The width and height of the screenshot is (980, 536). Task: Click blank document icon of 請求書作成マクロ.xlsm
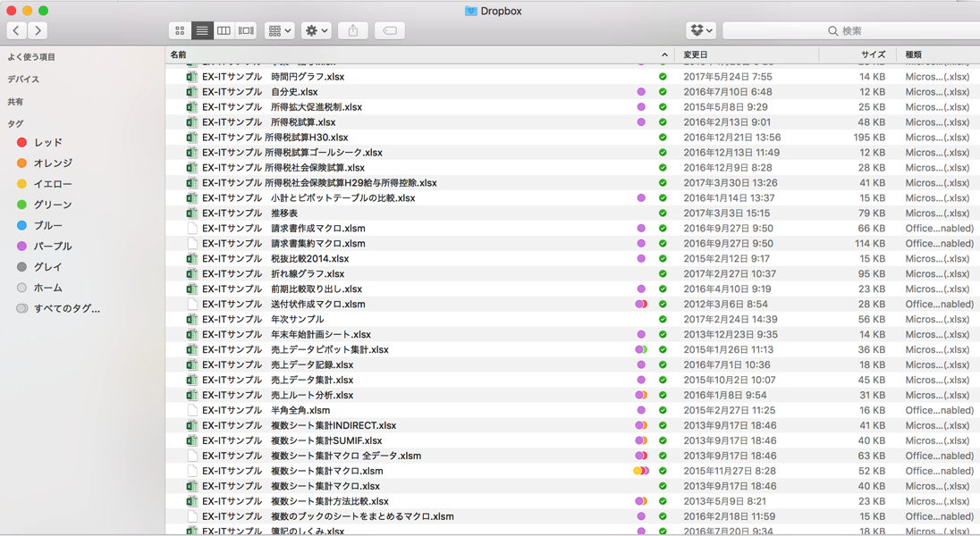192,229
